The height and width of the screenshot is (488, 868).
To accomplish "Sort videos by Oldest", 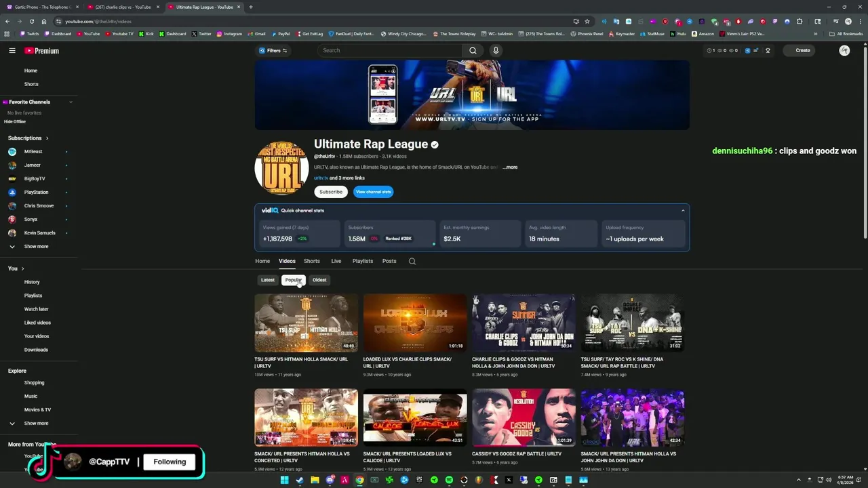I will click(x=319, y=280).
